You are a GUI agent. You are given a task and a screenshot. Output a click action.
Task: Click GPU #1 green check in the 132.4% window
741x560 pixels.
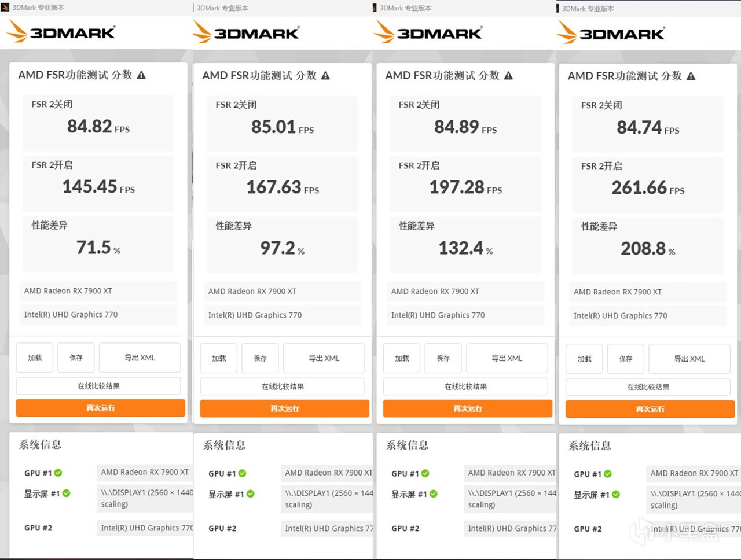pos(425,473)
